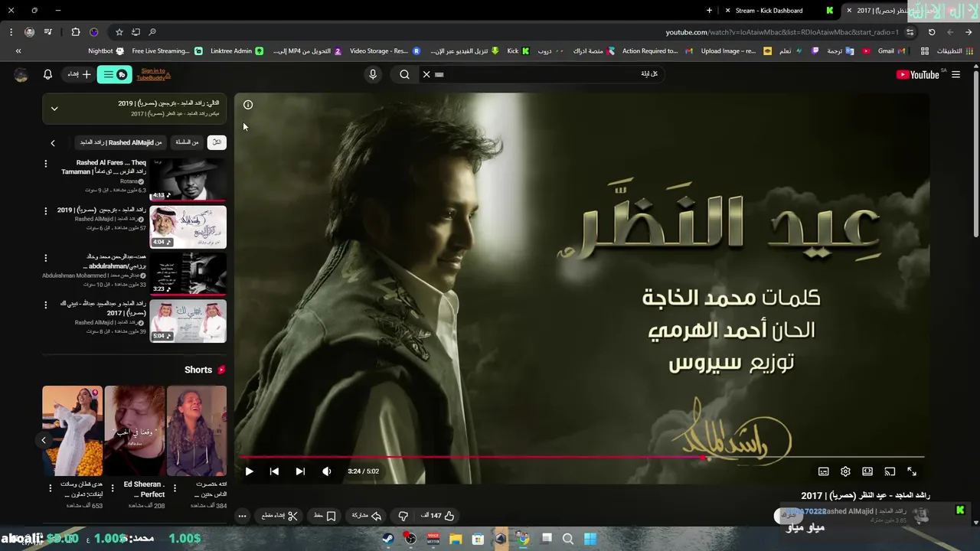Viewport: 980px width, 551px height.
Task: Skip to next video in the player
Action: [300, 471]
